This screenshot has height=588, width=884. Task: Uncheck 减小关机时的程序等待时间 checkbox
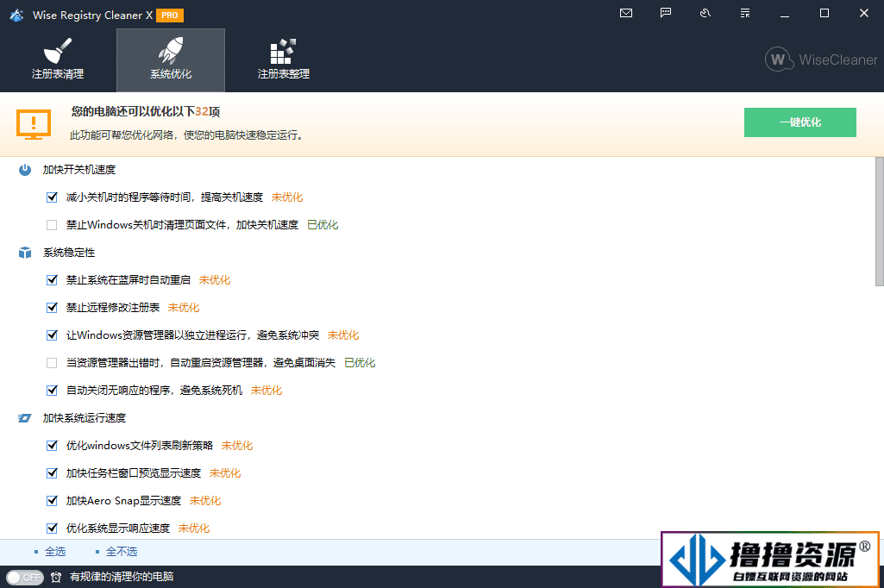[52, 197]
